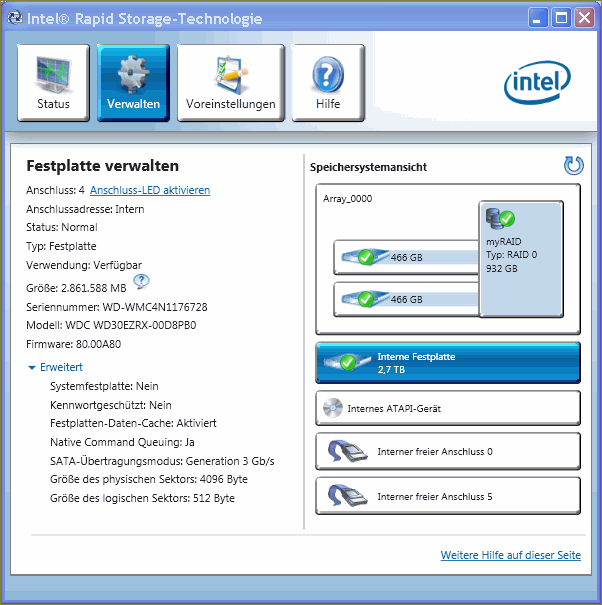Viewport: 602px width, 605px height.
Task: Click Anschluss-LED aktivieren link
Action: point(150,190)
